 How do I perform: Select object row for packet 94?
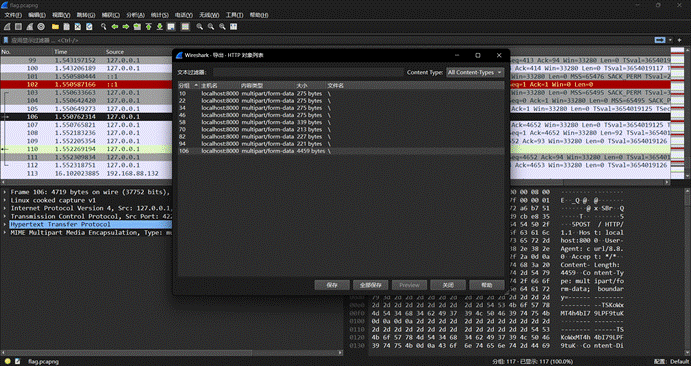tap(341, 144)
